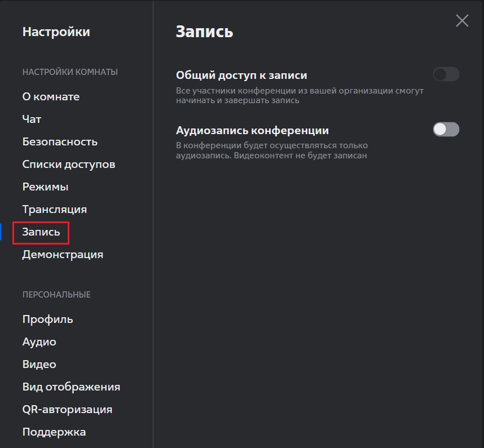The width and height of the screenshot is (484, 448).
Task: Go to Аудио personal settings
Action: pyautogui.click(x=39, y=342)
